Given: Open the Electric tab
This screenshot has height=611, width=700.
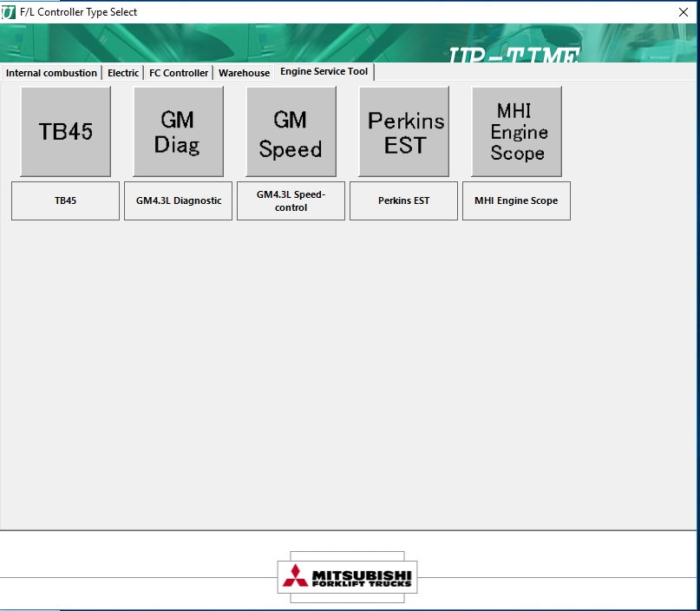Looking at the screenshot, I should (x=123, y=73).
